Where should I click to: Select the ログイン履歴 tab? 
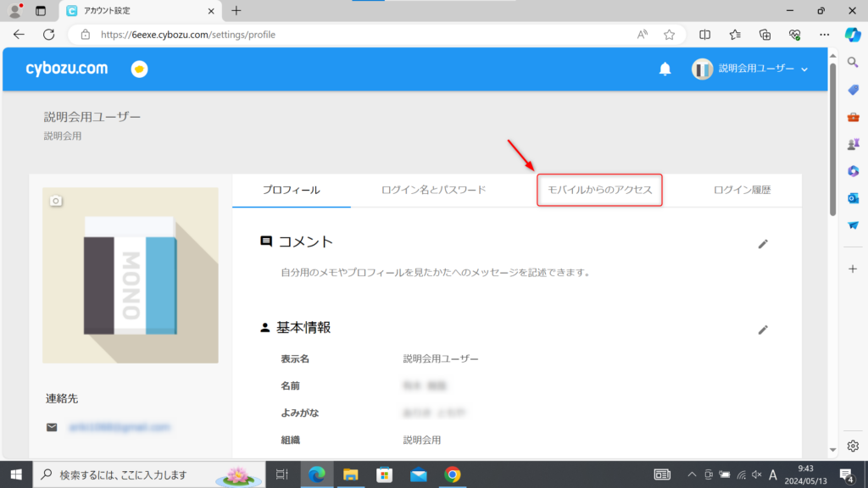[743, 191]
